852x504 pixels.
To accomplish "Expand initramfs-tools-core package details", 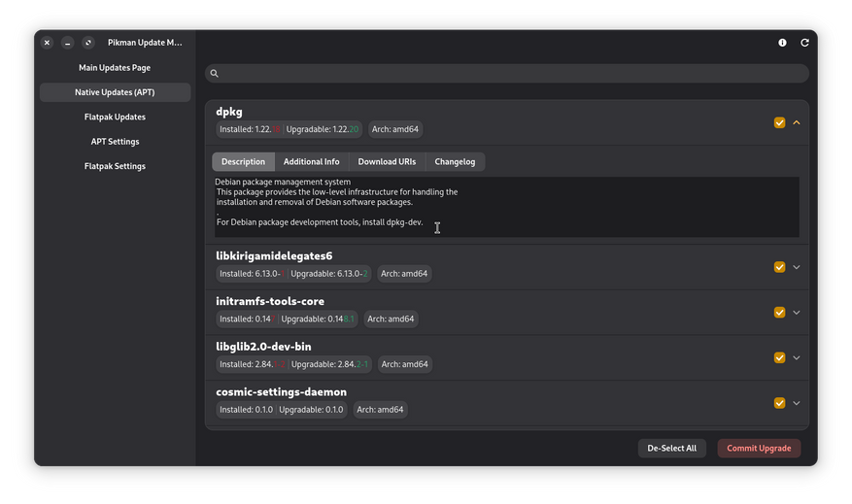I will coord(797,313).
